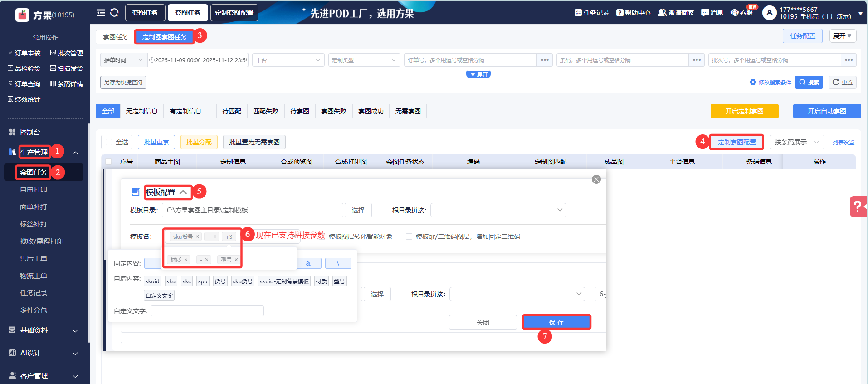This screenshot has height=384, width=868.
Task: Check the 全选 checkbox
Action: pyautogui.click(x=109, y=142)
